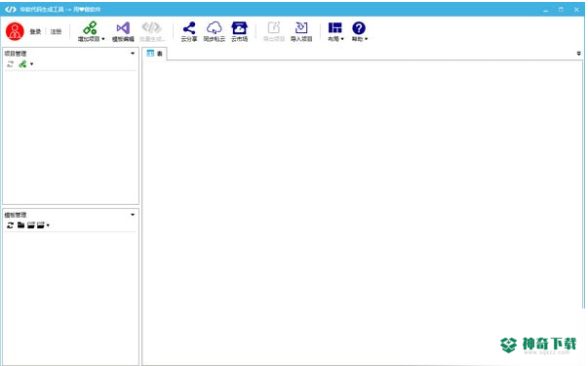This screenshot has width=588, height=366.
Task: Click the open-folder icon beside the dropdown arrow
Action: (x=41, y=225)
